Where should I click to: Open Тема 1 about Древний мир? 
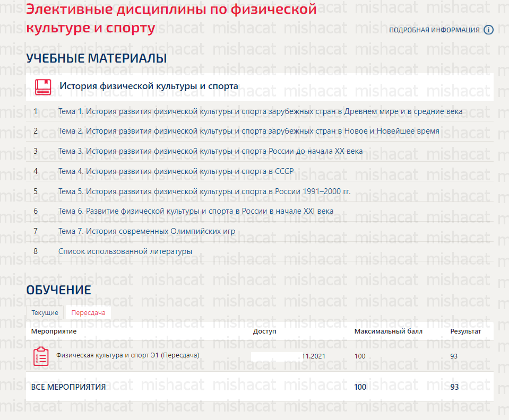[261, 111]
